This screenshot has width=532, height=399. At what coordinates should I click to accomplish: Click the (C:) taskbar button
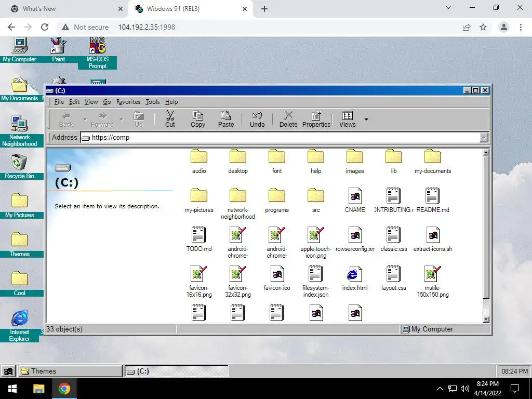[x=177, y=371]
